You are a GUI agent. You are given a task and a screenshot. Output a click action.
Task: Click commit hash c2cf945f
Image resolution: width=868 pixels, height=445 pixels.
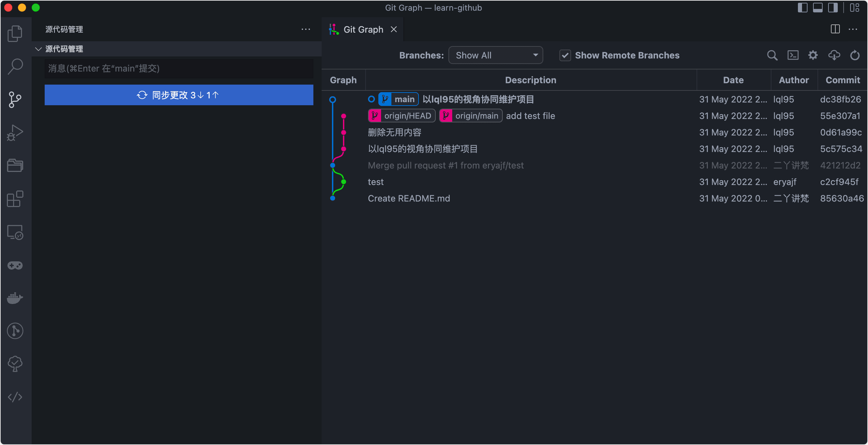point(839,182)
